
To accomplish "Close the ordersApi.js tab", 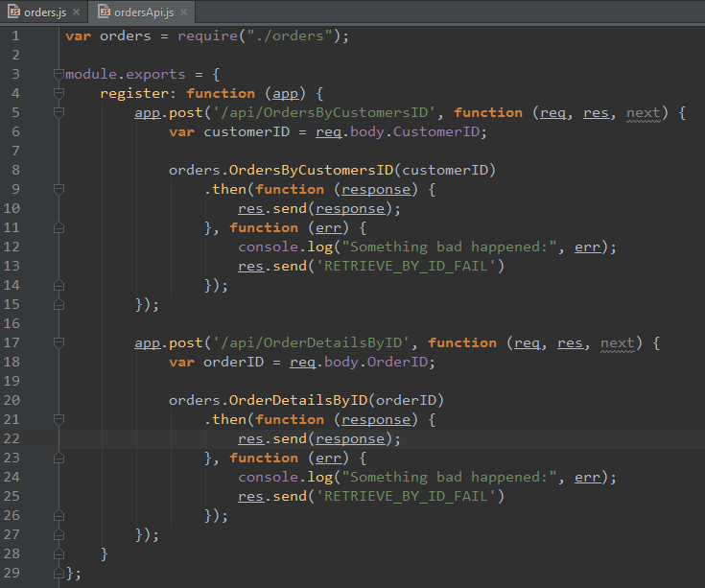I will [x=184, y=12].
